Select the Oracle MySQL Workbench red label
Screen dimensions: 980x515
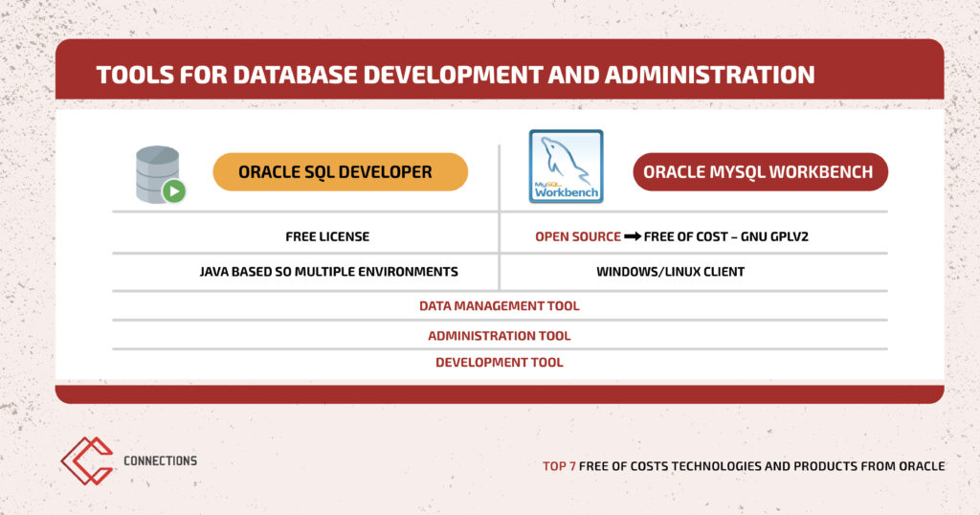[761, 172]
